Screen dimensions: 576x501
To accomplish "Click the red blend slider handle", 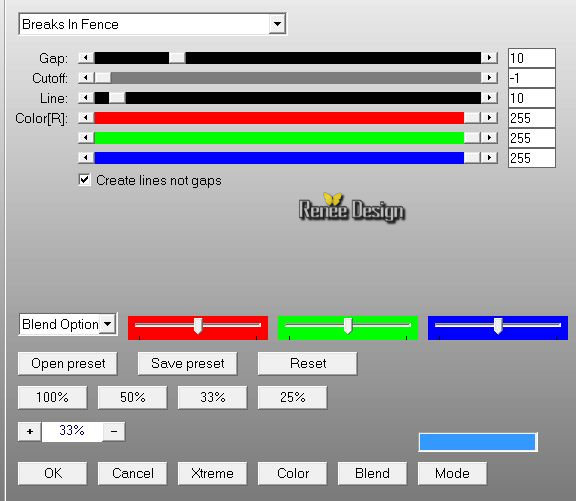I will pos(198,326).
